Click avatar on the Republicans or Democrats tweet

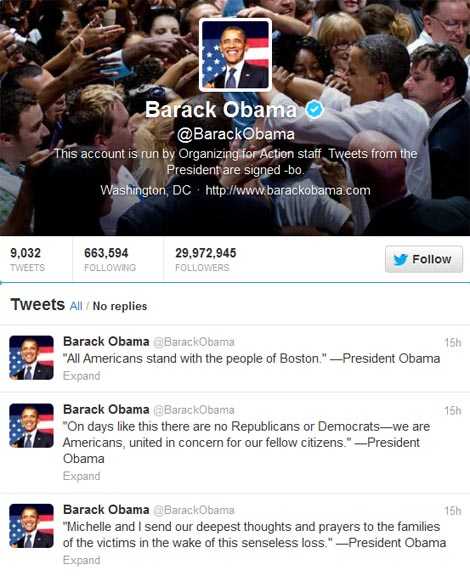click(x=32, y=425)
